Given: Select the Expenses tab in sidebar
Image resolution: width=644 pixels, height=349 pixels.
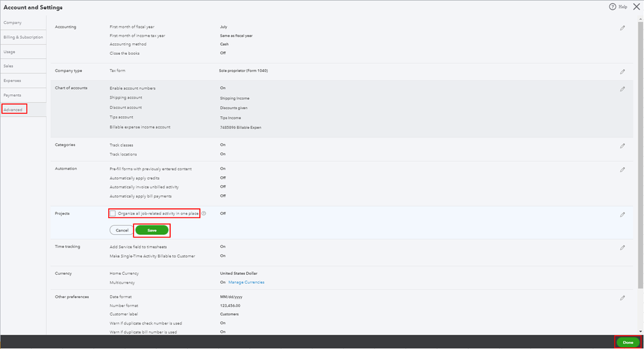Looking at the screenshot, I should [x=12, y=81].
